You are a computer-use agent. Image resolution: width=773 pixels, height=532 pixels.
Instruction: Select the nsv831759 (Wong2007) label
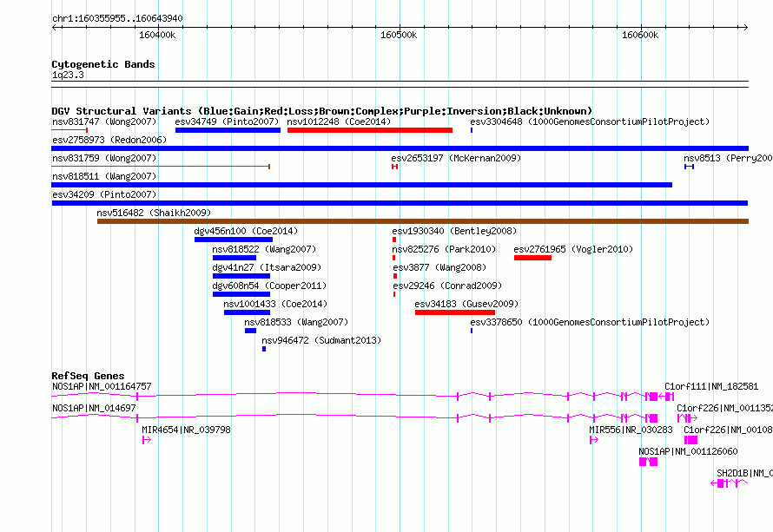tap(104, 158)
